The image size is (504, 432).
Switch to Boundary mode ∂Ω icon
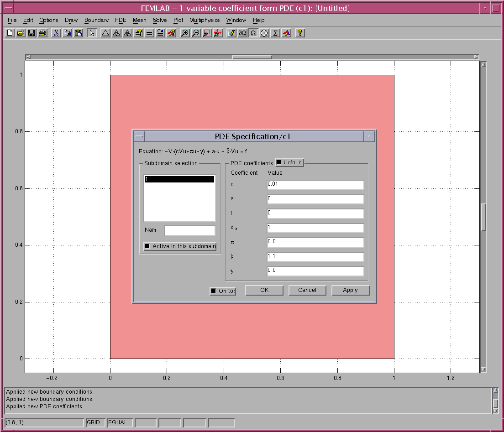point(242,33)
